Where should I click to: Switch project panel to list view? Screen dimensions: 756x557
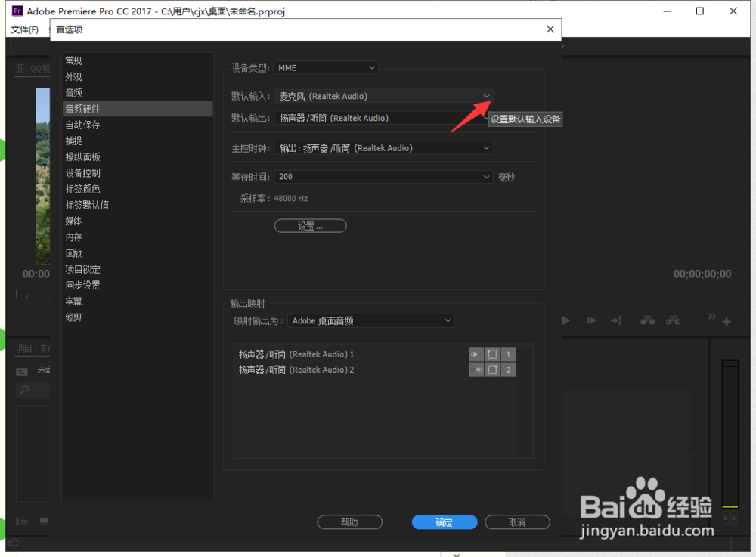coord(22,521)
